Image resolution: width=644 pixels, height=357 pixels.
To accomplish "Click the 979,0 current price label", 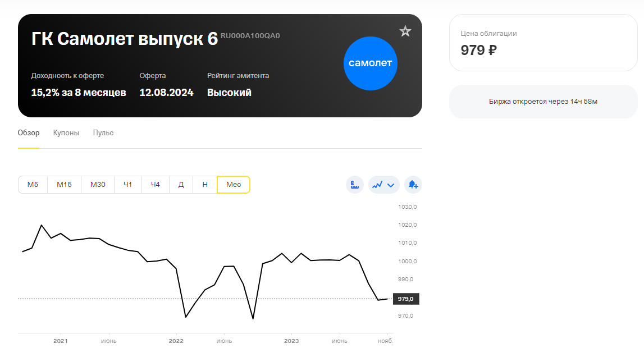I will 406,299.
